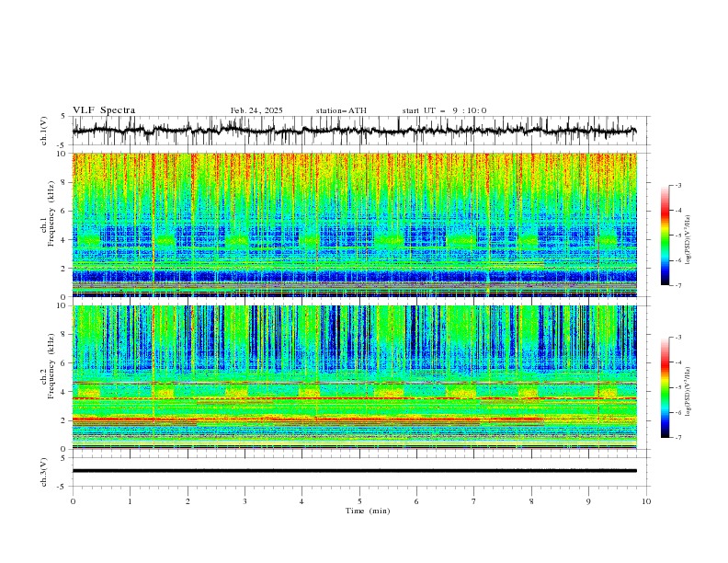Click the ch.1 spectrogram plot
This screenshot has height=563, width=728.
[355, 224]
